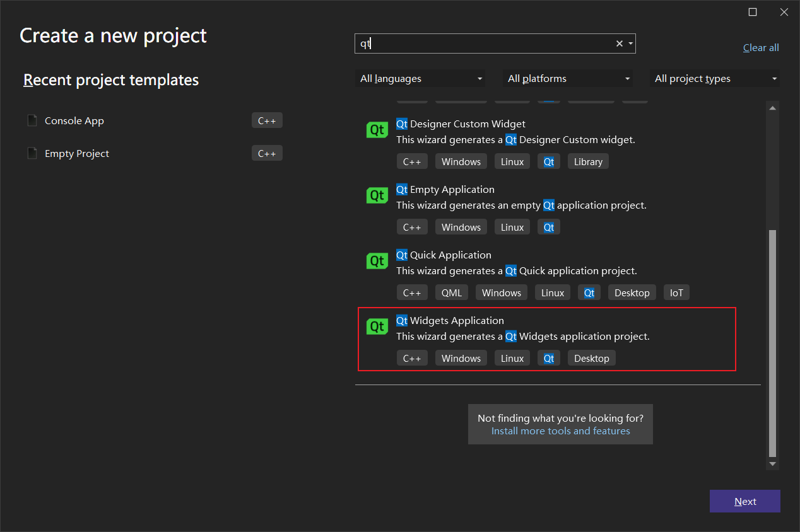Click Qt icon of Designer Custom Widget template
800x532 pixels.
pos(377,130)
